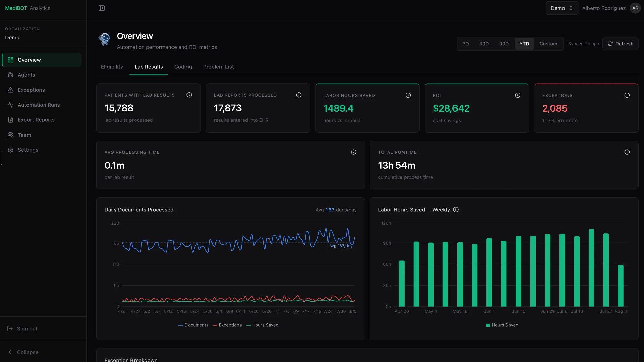
Task: Click the Export Reports file icon
Action: (x=11, y=120)
